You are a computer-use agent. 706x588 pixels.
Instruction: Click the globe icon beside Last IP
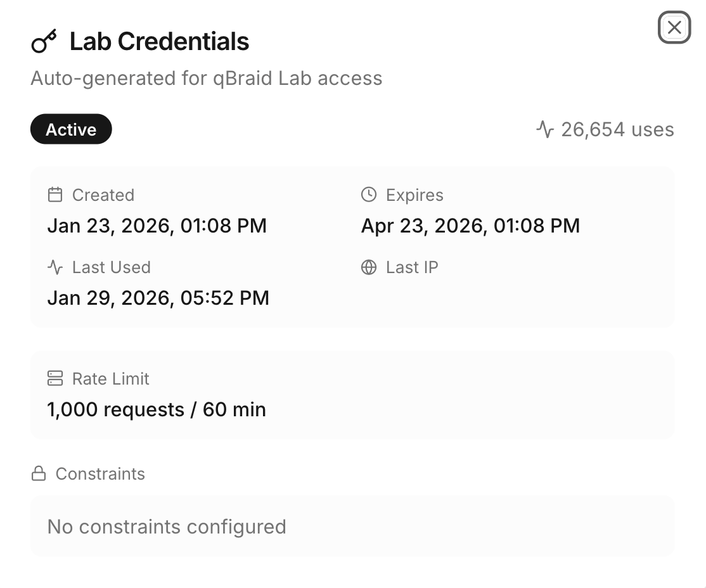pyautogui.click(x=369, y=267)
